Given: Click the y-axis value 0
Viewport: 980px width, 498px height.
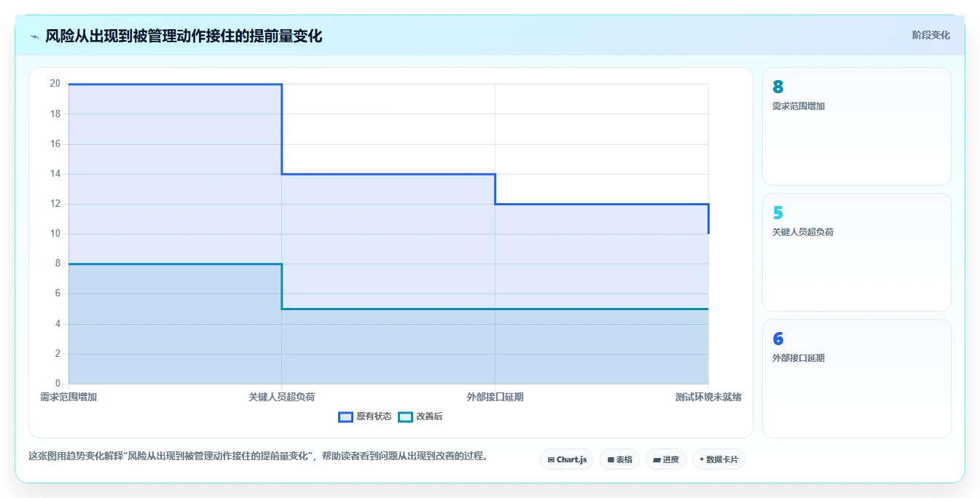Looking at the screenshot, I should point(58,384).
